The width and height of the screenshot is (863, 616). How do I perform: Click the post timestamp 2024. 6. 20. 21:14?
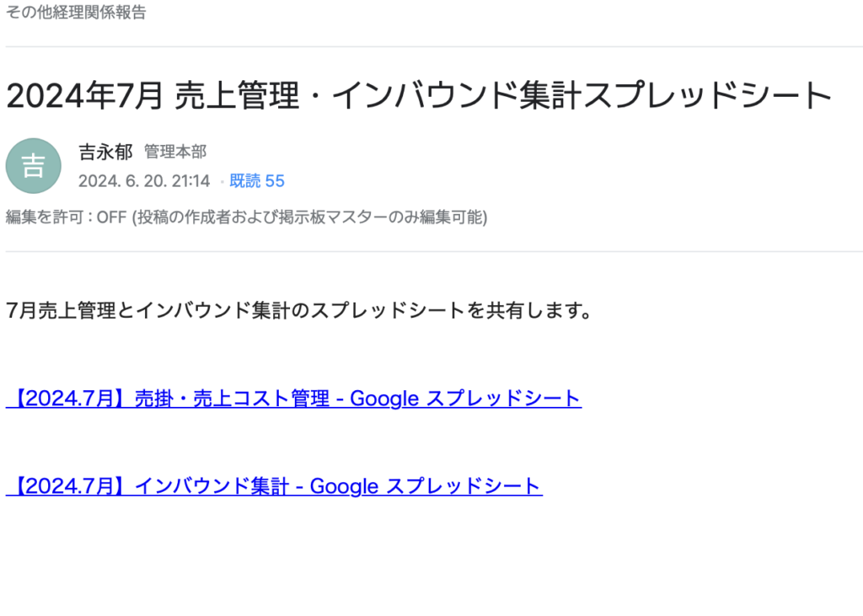click(x=144, y=181)
